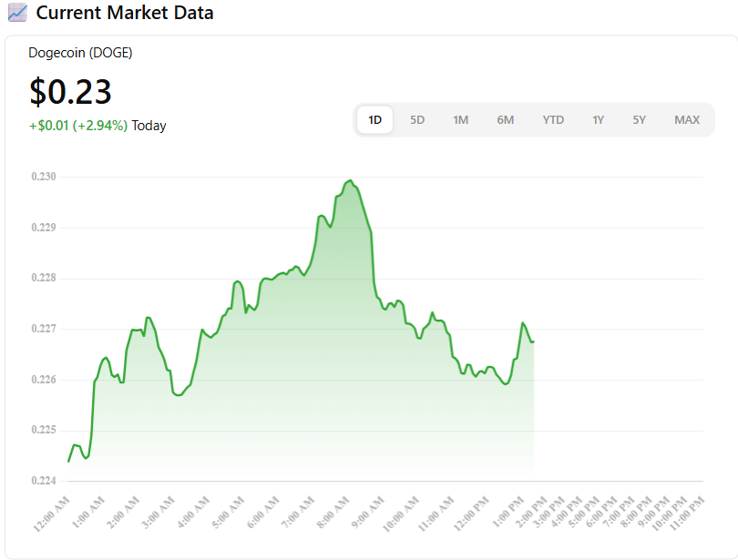Click the Dogecoin (DOGE) title
This screenshot has height=560, width=738.
[80, 53]
